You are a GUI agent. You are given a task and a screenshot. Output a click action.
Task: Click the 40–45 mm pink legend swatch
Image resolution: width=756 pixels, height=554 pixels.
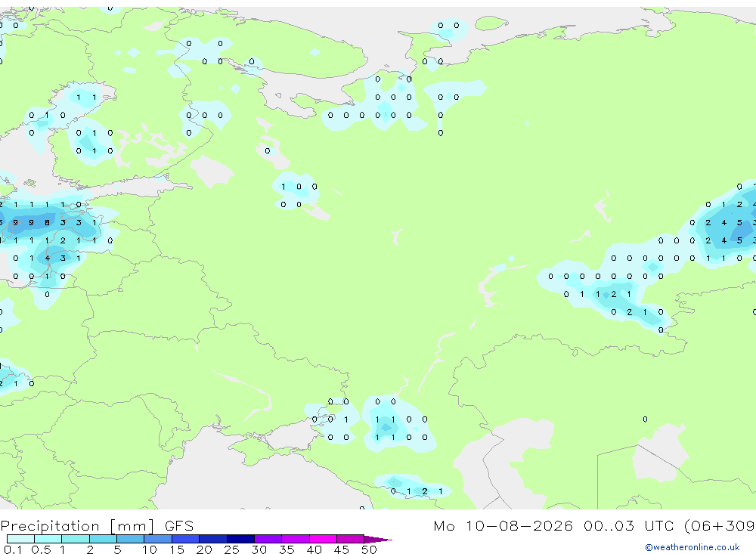click(x=323, y=539)
